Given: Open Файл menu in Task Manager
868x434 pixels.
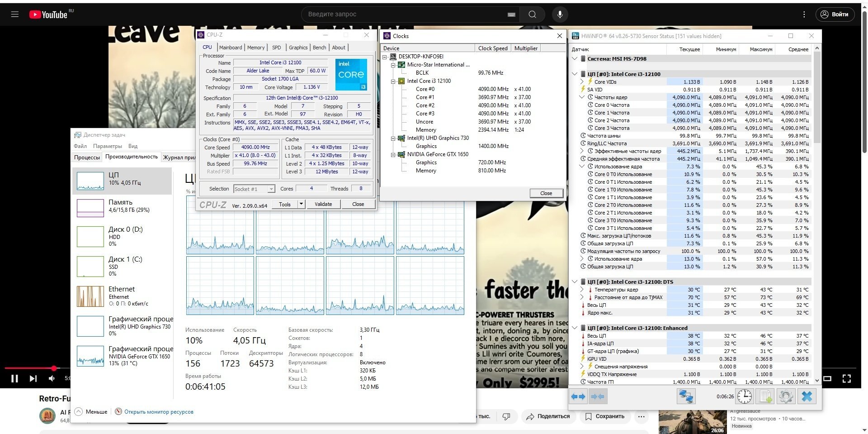Looking at the screenshot, I should click(80, 146).
